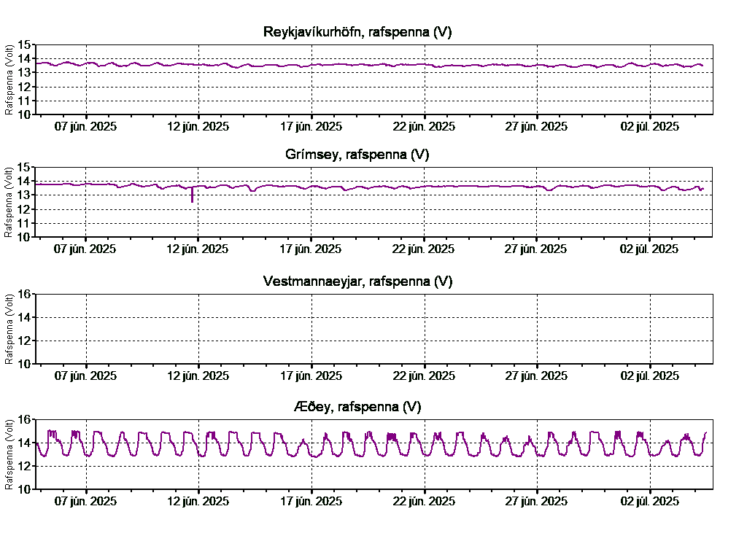The image size is (747, 560).
Task: Click the "Reykjavíkurhöfn, rafspenna (V)" chart title
Action: click(357, 32)
